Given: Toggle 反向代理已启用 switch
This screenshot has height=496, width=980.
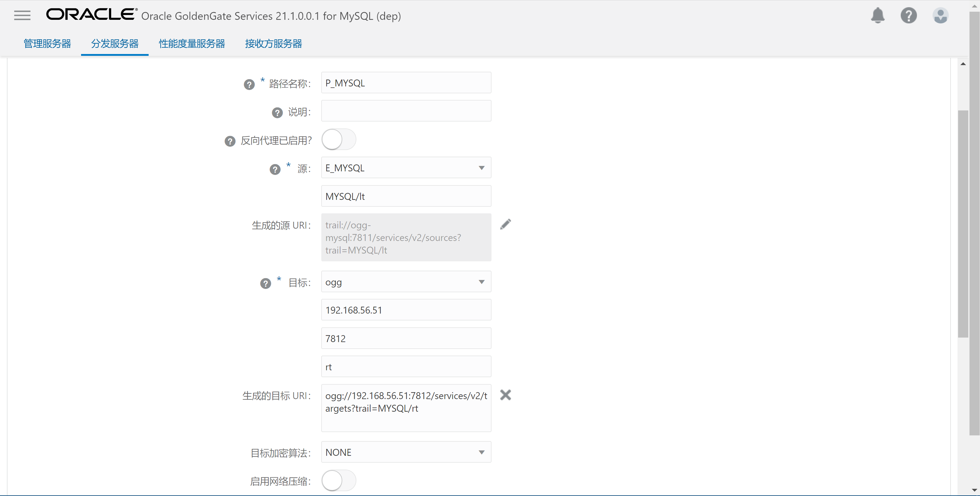Looking at the screenshot, I should [x=339, y=140].
